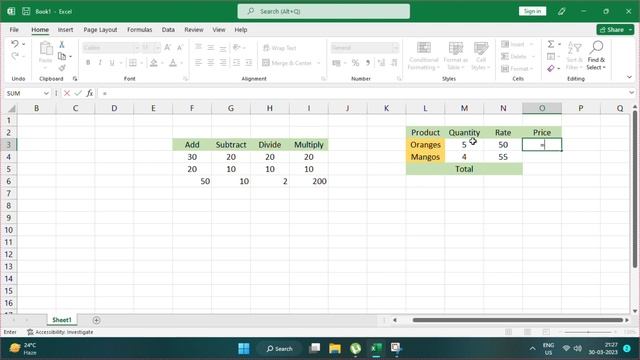Screen dimensions: 640x360
Task: Click the Insert Function fx icon
Action: click(x=90, y=93)
